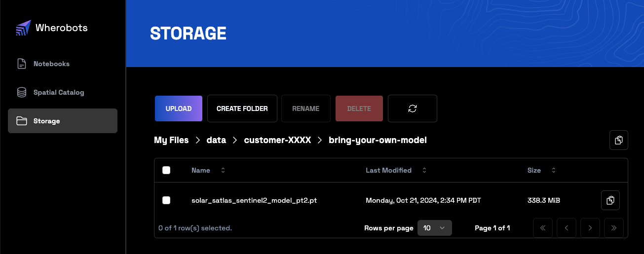This screenshot has height=254, width=644.
Task: Click the UPLOAD button
Action: click(x=179, y=109)
